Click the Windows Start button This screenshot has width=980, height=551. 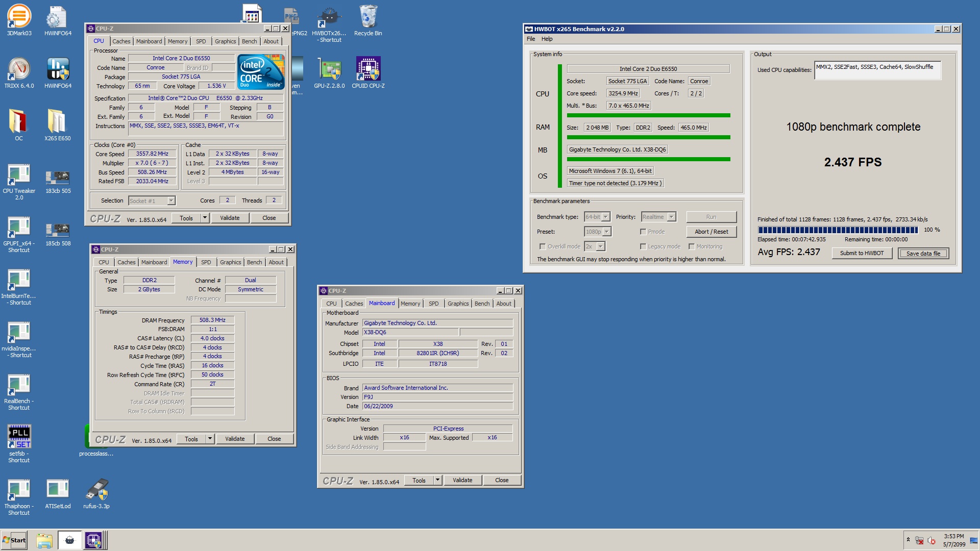pyautogui.click(x=14, y=540)
